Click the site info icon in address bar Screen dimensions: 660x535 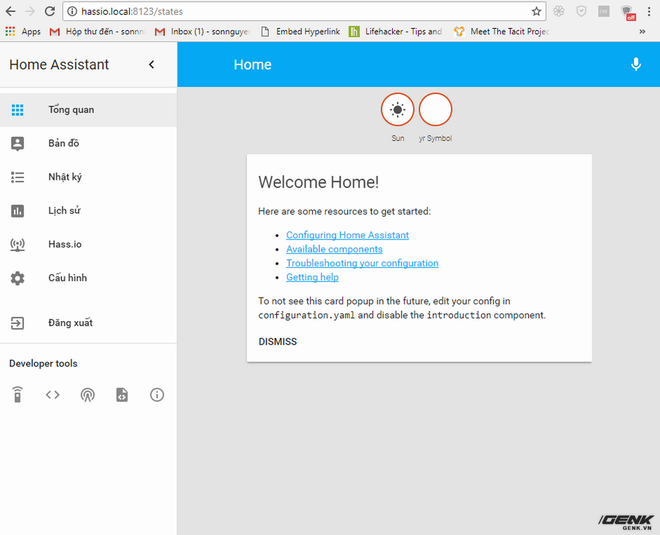tap(72, 11)
